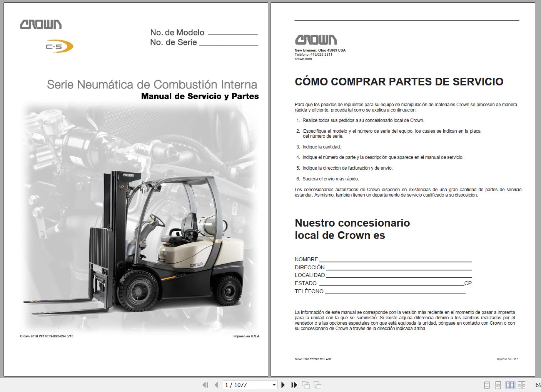Image resolution: width=541 pixels, height=392 pixels.
Task: Click the crown.com text on right page
Action: click(x=303, y=59)
